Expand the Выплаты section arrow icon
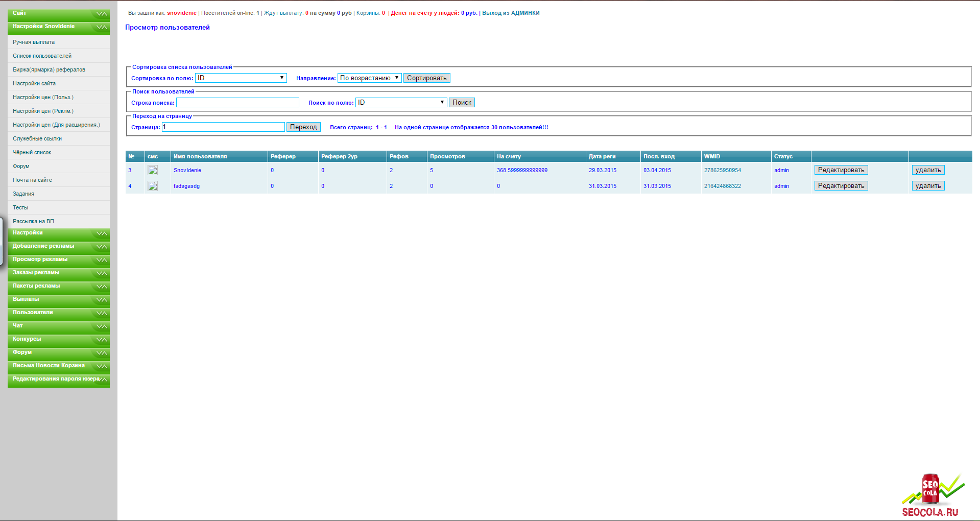Image resolution: width=980 pixels, height=521 pixels. pos(102,300)
